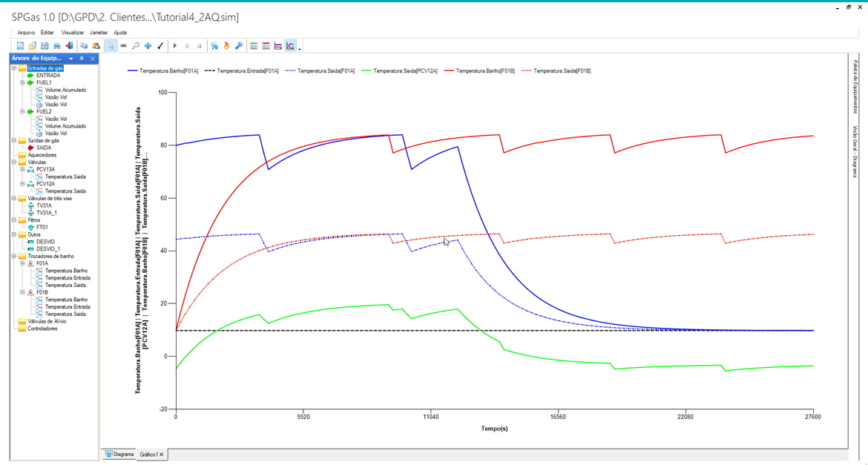Click the red-blue lines toolbar icon
This screenshot has height=465, width=868.
278,46
